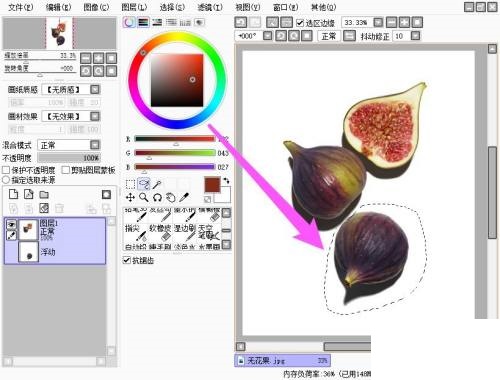Pick the zoom magnifier tool
The width and height of the screenshot is (500, 380).
coord(144,198)
